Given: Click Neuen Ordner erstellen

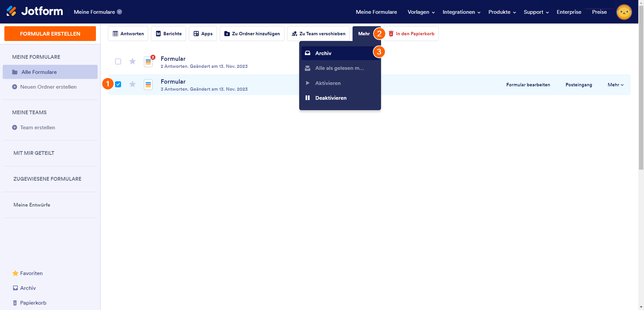Looking at the screenshot, I should click(x=44, y=87).
